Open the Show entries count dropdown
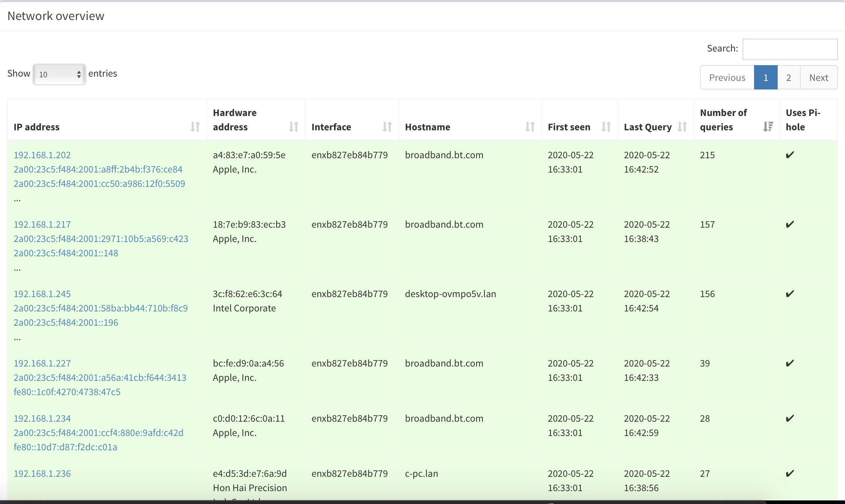 (59, 74)
